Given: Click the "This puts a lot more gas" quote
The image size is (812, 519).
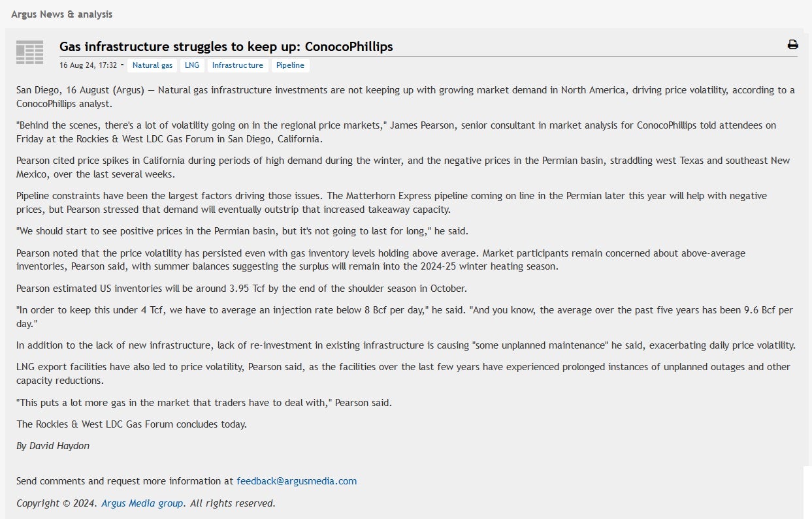Looking at the screenshot, I should pos(204,403).
